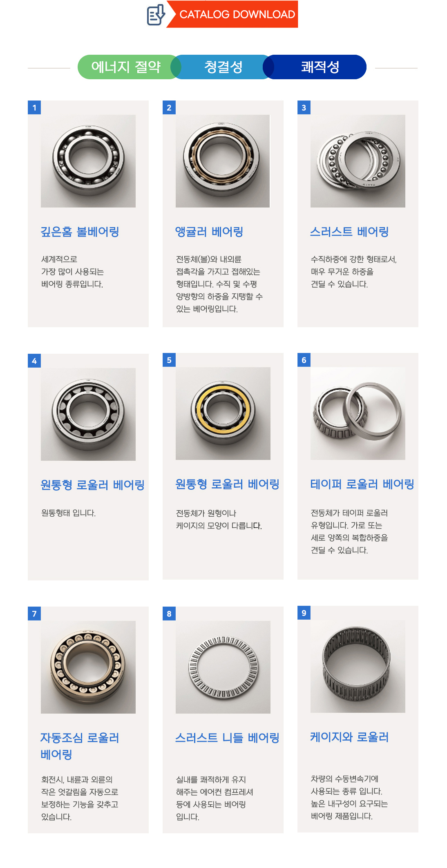Click number 9 badge on cage and roller card
This screenshot has height=868, width=447.
click(304, 613)
